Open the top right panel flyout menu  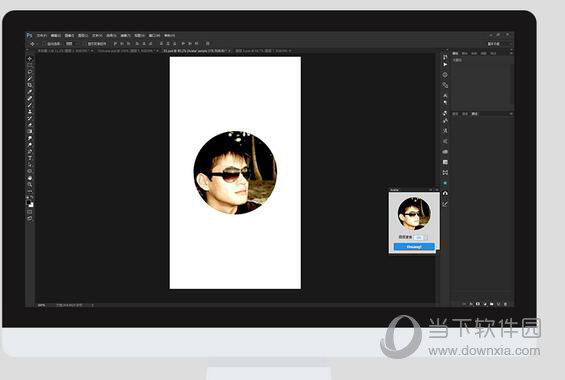coord(511,53)
